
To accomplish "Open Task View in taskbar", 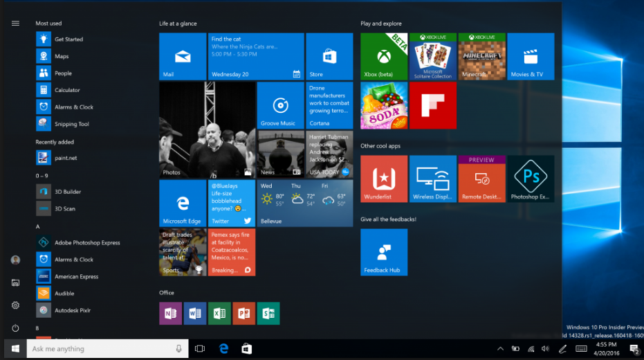I will [x=200, y=349].
